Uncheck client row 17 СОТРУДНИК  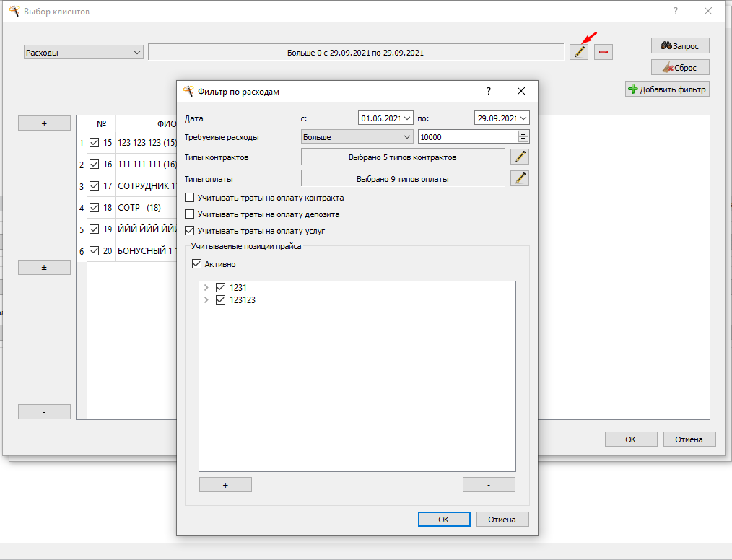click(x=95, y=185)
